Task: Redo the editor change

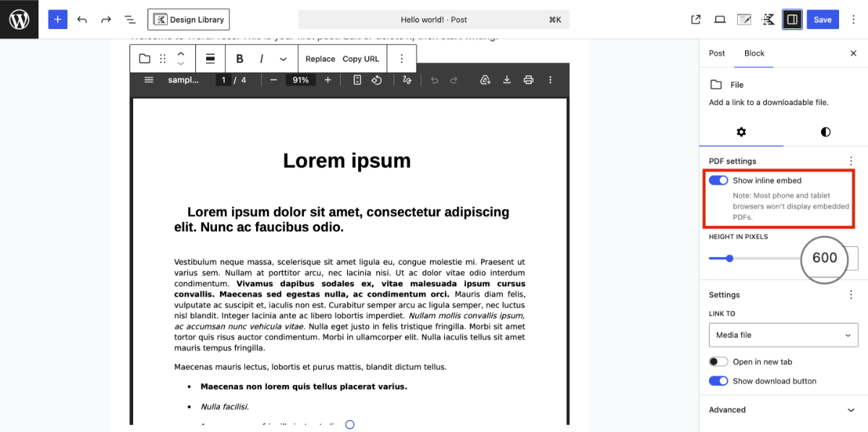Action: [106, 20]
